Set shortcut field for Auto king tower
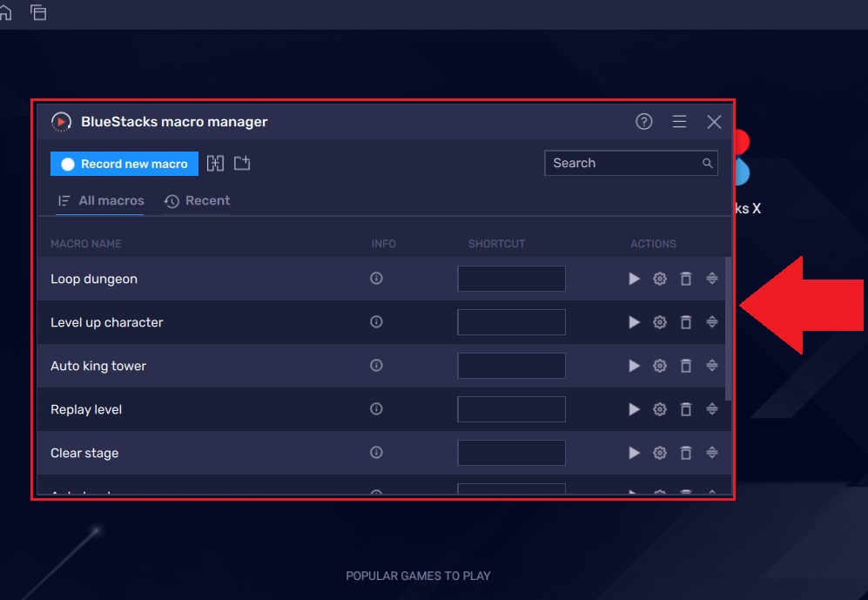The image size is (868, 600). (x=512, y=366)
